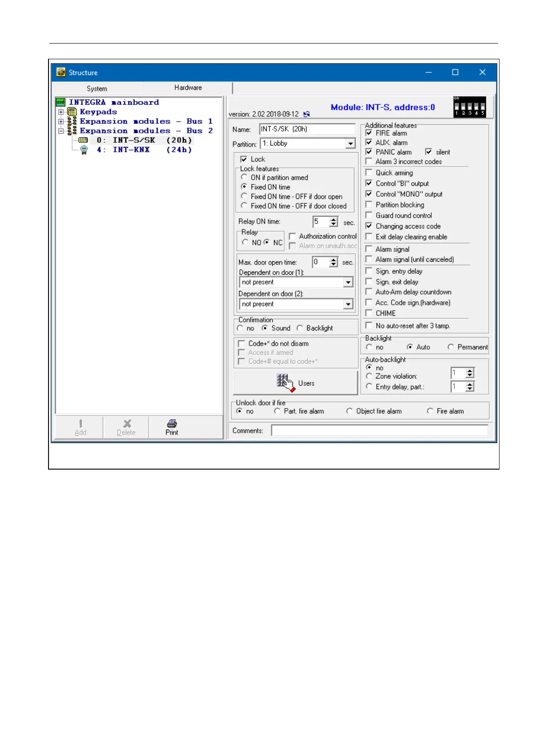535x756 pixels.
Task: Click the INTEGRA mainboard icon in tree
Action: pos(61,102)
